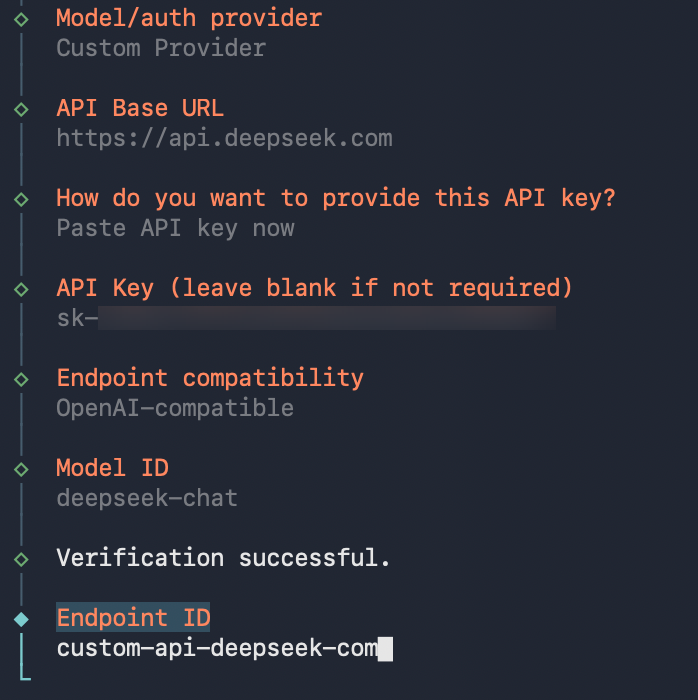Click the OpenAI-compatible answer text
Viewport: 698px width, 700px height.
175,408
